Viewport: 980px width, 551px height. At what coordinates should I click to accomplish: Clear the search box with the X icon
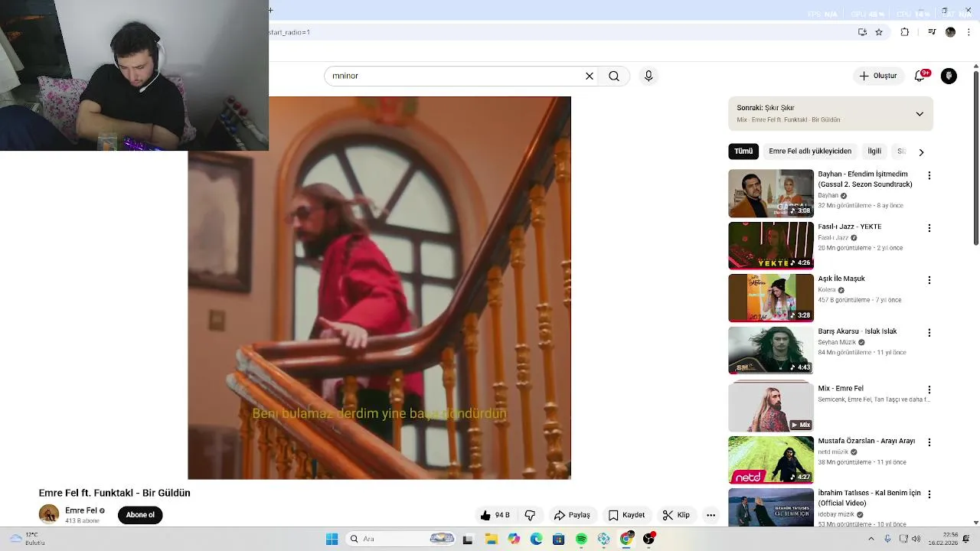[590, 76]
